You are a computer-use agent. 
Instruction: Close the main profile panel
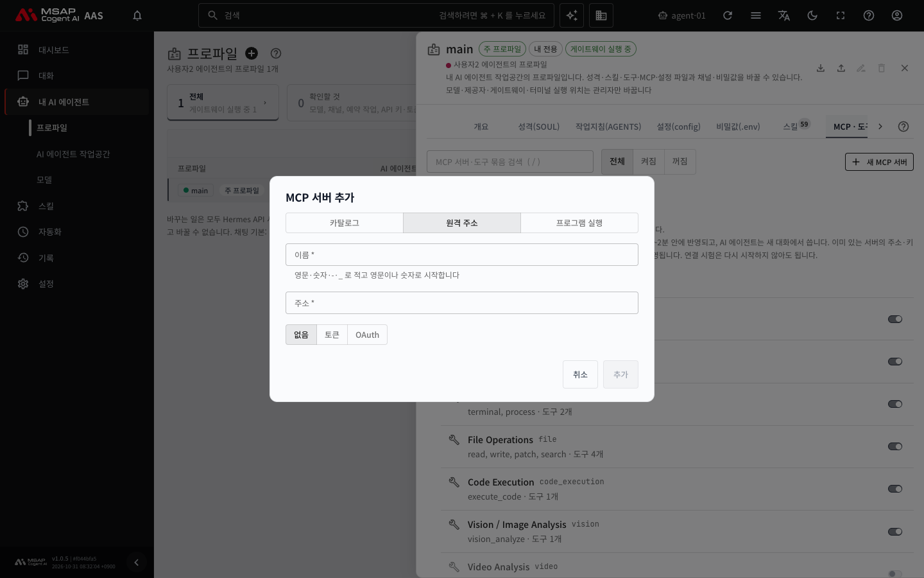[905, 68]
